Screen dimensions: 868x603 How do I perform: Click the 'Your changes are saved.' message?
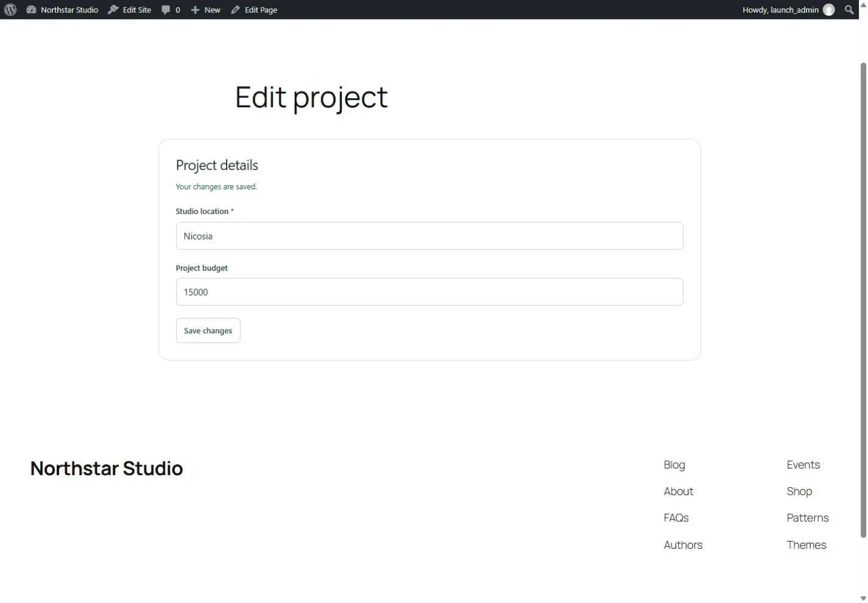point(216,187)
